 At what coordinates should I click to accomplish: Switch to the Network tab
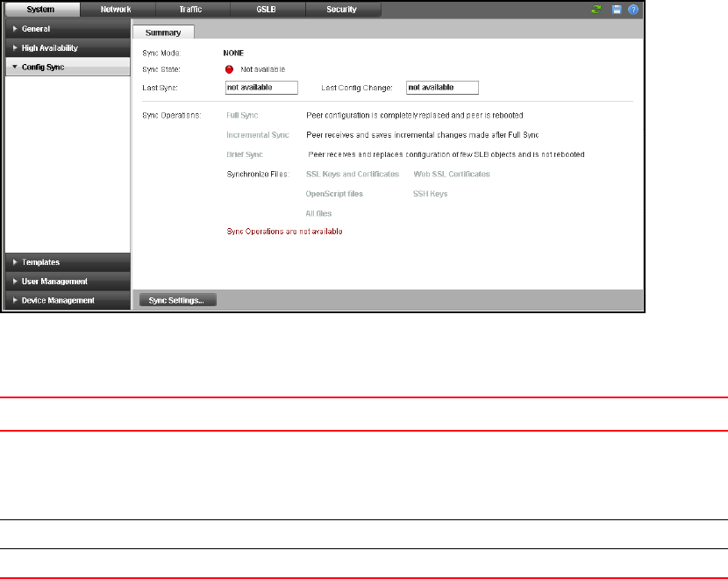118,10
